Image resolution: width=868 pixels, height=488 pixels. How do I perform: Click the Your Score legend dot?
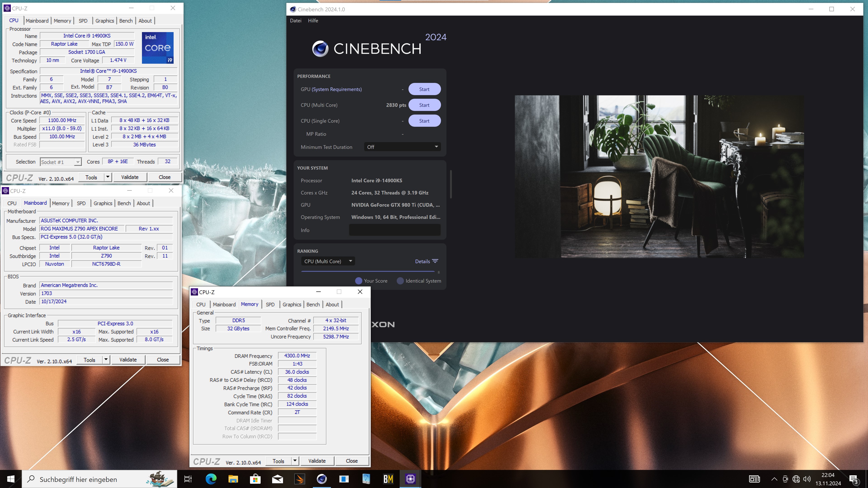click(359, 281)
